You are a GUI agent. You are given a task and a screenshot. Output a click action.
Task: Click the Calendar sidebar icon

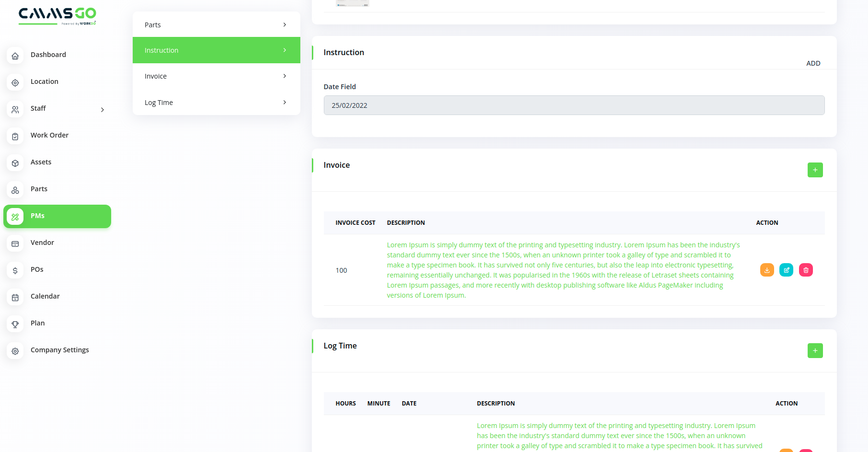click(15, 297)
